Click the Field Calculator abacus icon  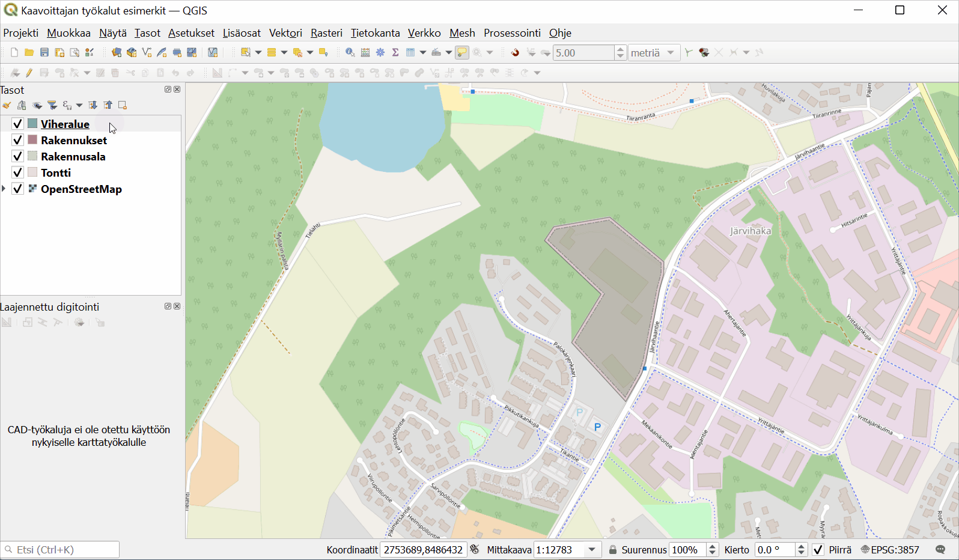click(365, 53)
